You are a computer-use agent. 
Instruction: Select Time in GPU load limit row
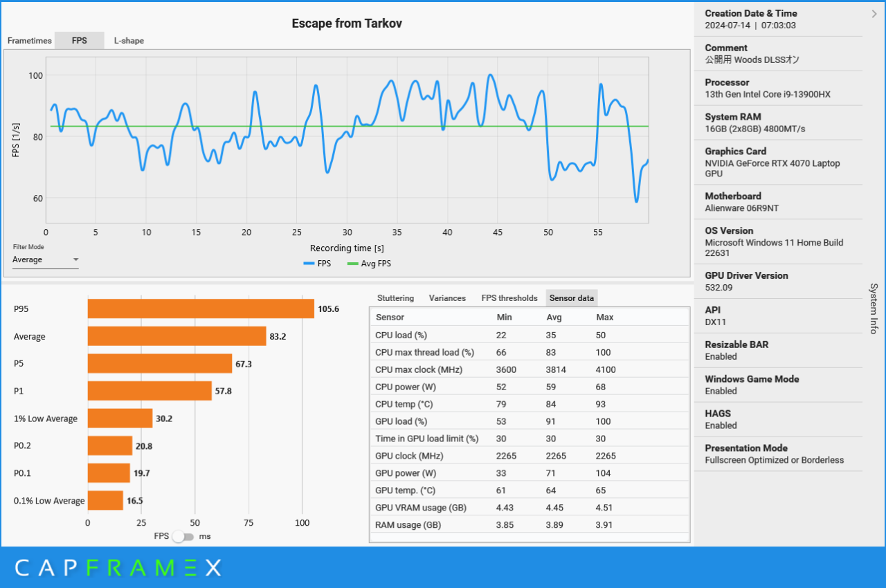(530, 439)
